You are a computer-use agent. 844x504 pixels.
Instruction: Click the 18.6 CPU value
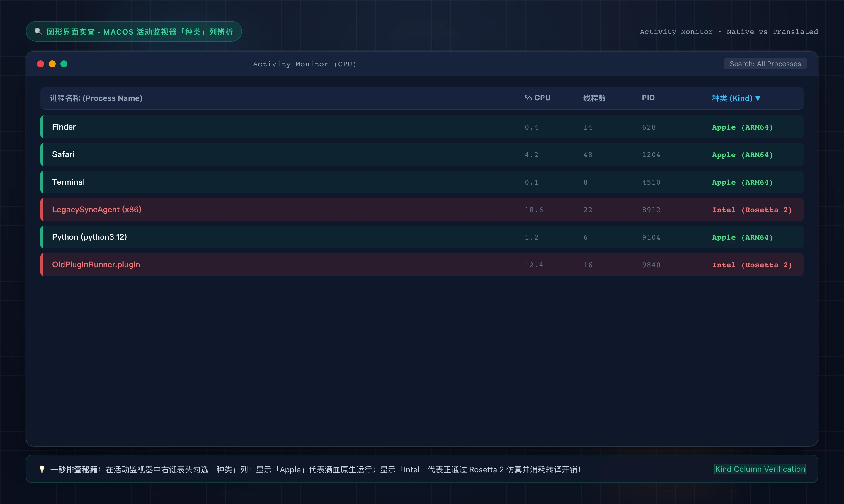534,210
